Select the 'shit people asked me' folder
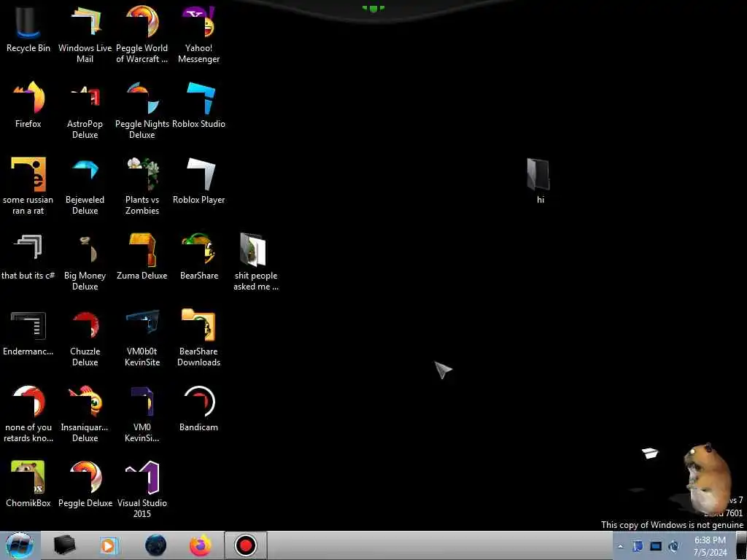Image resolution: width=747 pixels, height=560 pixels. pyautogui.click(x=256, y=261)
